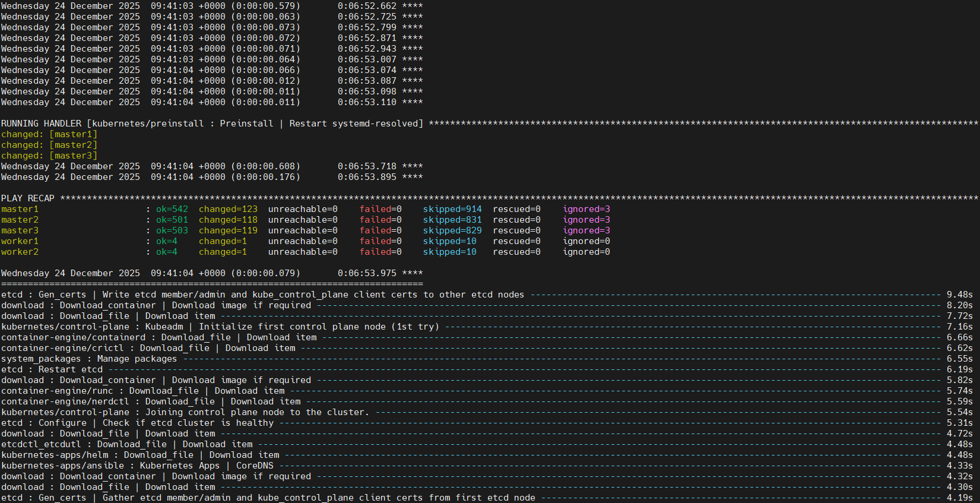The height and width of the screenshot is (503, 980).
Task: Click "changed=119" in master3 row
Action: tap(229, 230)
